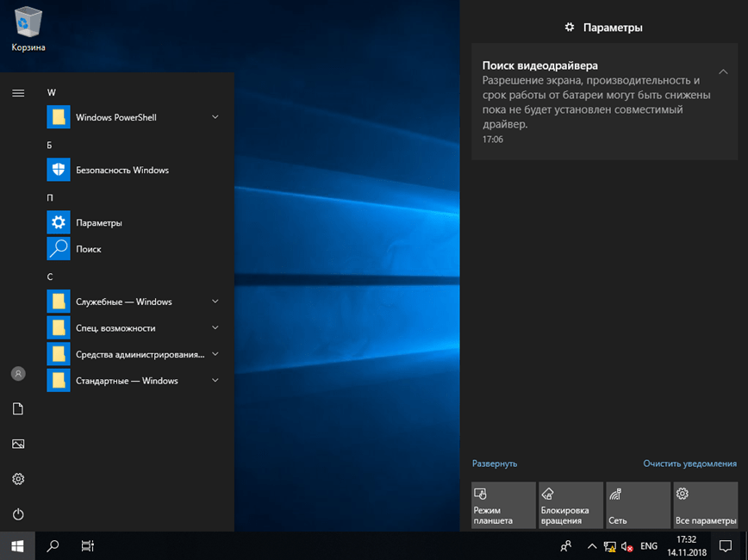This screenshot has width=748, height=560.
Task: Click the Start menu hamburger icon
Action: click(18, 92)
